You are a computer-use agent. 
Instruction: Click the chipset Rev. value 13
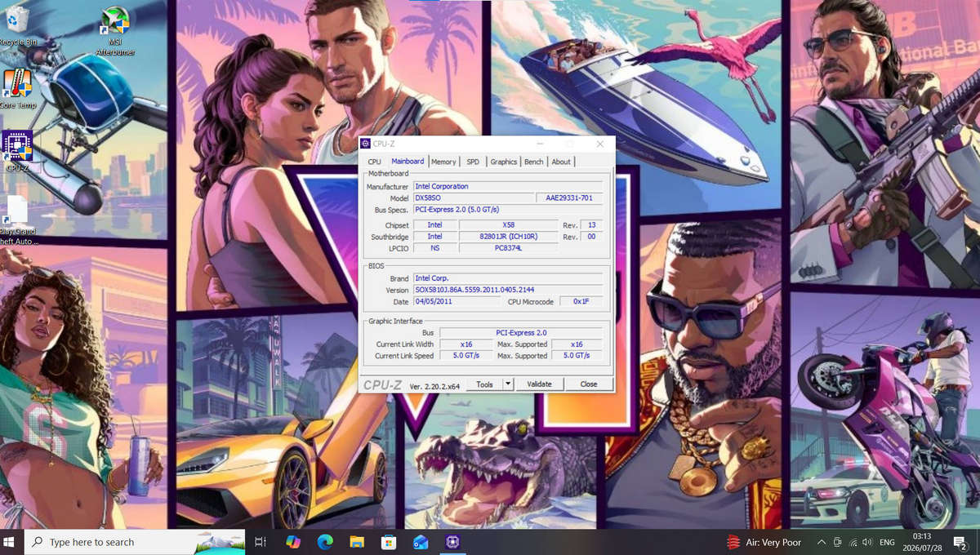[591, 224]
